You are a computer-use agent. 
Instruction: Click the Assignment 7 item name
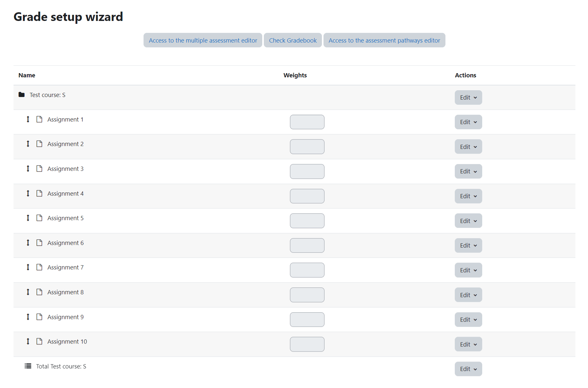[x=65, y=267]
